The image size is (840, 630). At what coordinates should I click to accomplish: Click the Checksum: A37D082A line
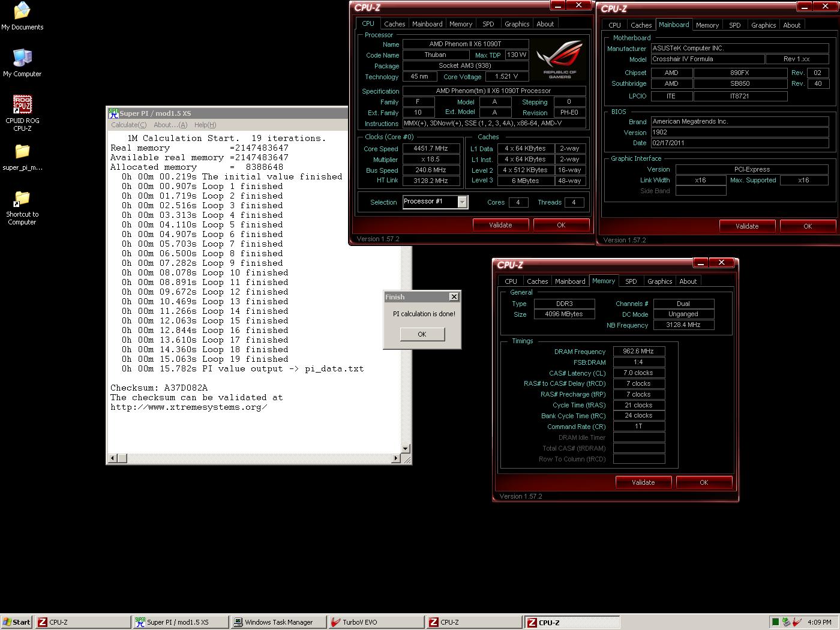[x=158, y=388]
